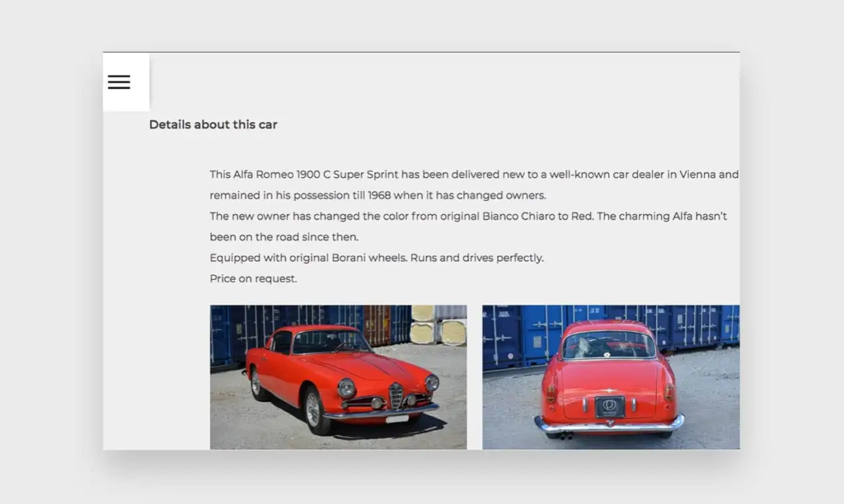The image size is (844, 504).
Task: Open the rear view photo of the red Alfa
Action: tap(610, 377)
